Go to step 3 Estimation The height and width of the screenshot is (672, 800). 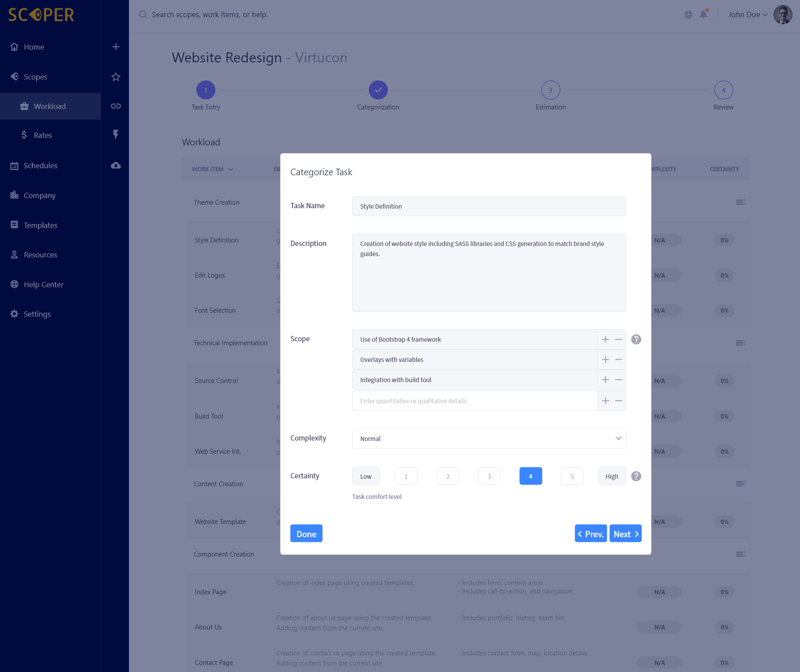click(x=551, y=90)
